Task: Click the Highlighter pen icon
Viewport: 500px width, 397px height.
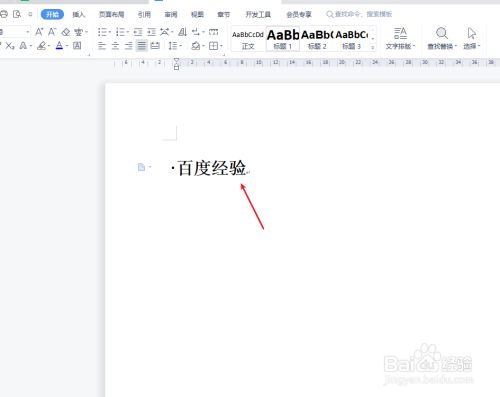Action: [42, 46]
